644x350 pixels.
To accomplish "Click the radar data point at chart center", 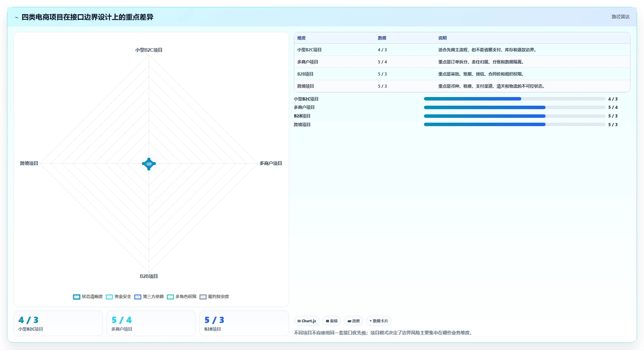I will (x=149, y=164).
